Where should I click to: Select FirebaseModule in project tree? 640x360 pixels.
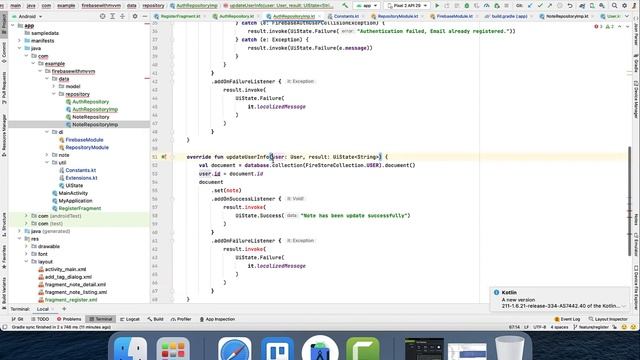[84, 140]
